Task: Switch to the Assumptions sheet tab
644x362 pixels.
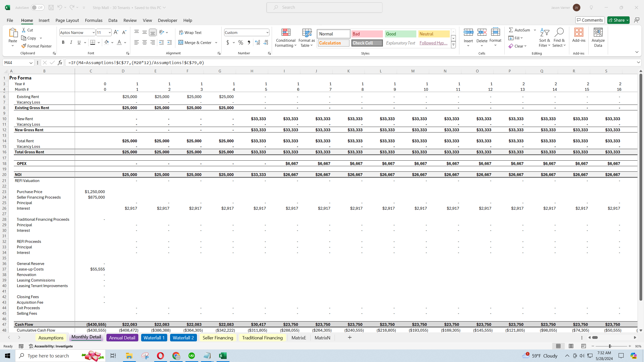Action: (x=51, y=338)
